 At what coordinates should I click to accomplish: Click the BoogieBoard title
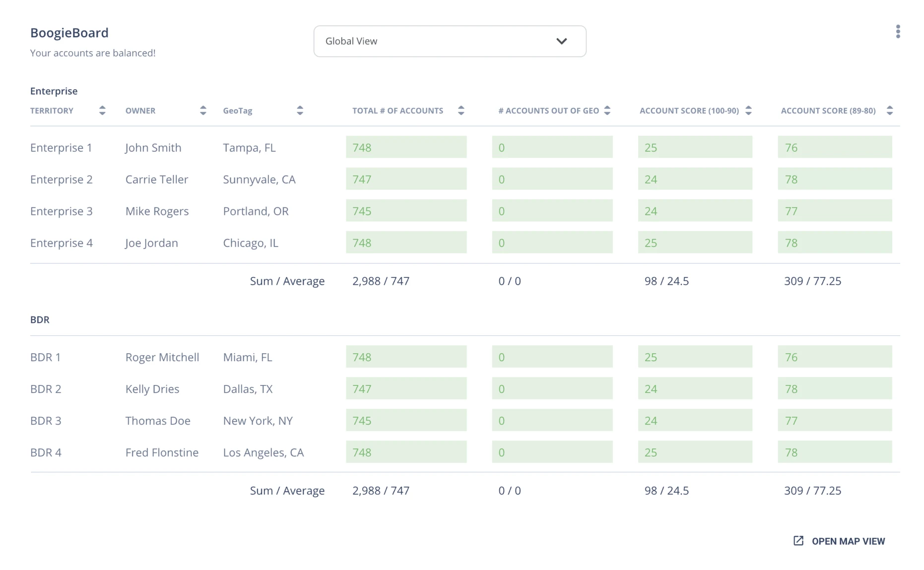point(69,33)
